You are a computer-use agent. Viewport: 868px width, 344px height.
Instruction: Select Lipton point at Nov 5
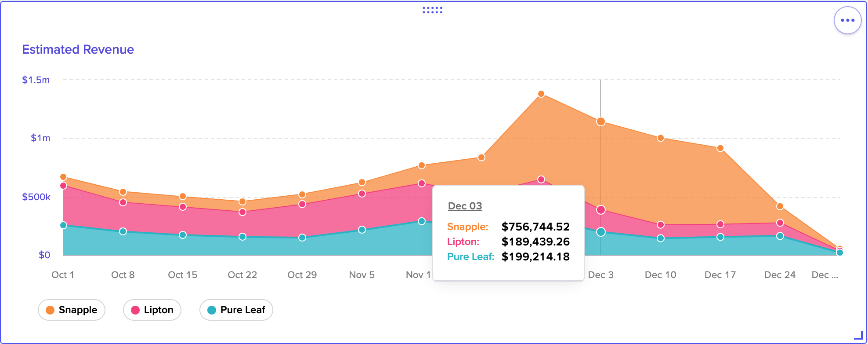pos(362,194)
